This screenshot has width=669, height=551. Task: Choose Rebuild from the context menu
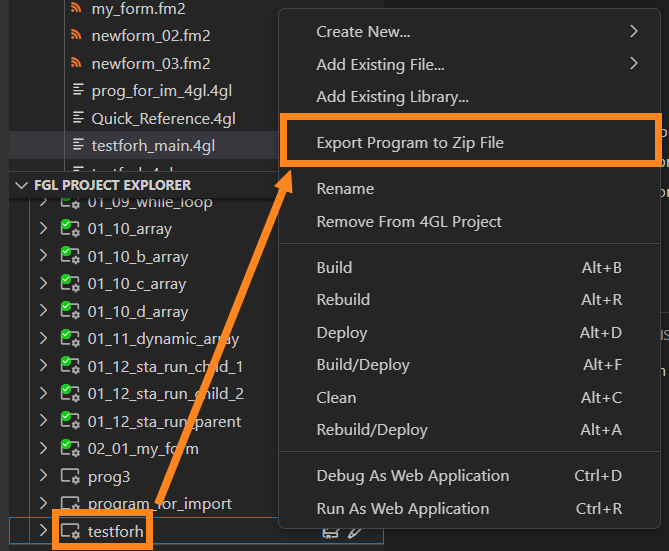(x=469, y=300)
